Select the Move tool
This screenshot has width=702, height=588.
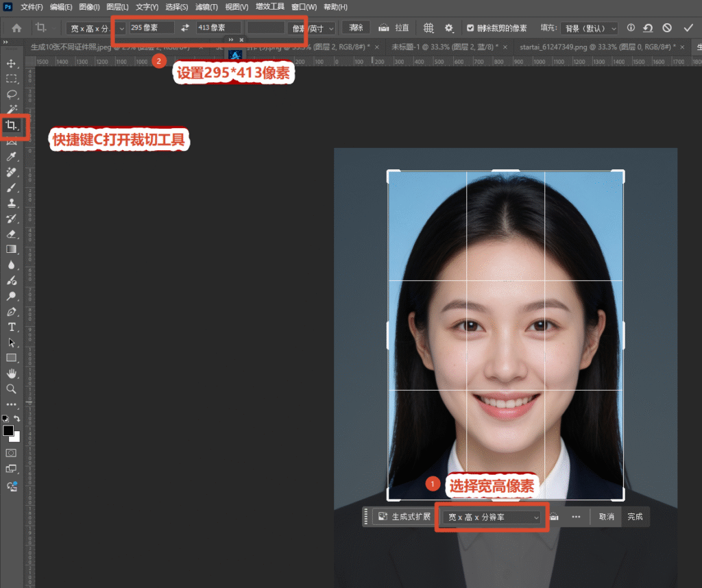tap(11, 63)
